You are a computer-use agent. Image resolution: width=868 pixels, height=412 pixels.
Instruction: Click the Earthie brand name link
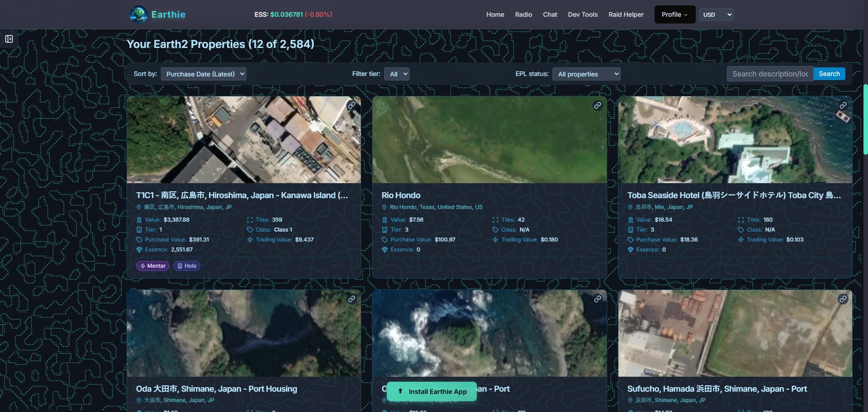[x=168, y=14]
